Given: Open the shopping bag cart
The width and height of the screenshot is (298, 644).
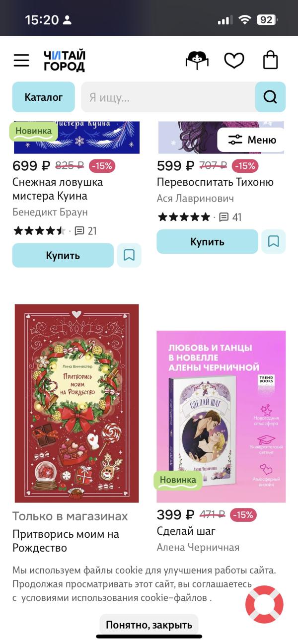Looking at the screenshot, I should 270,60.
